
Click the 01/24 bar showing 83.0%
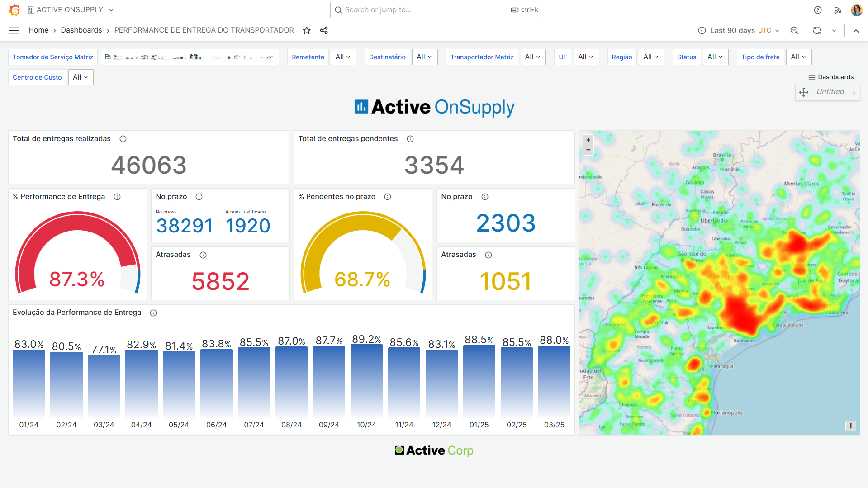tap(29, 384)
